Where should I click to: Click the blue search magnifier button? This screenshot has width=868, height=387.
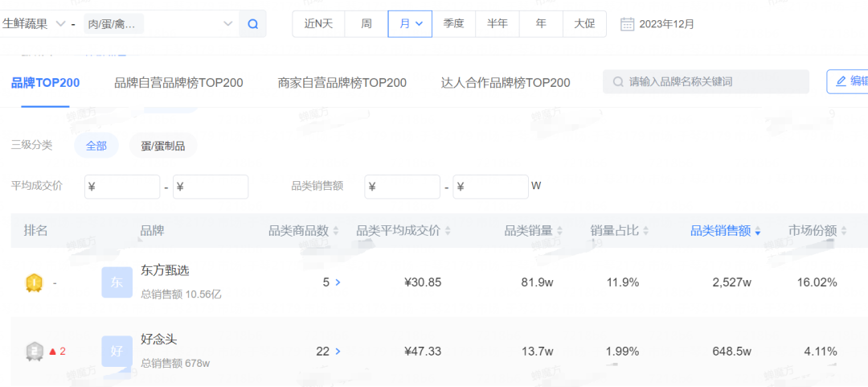coord(252,24)
